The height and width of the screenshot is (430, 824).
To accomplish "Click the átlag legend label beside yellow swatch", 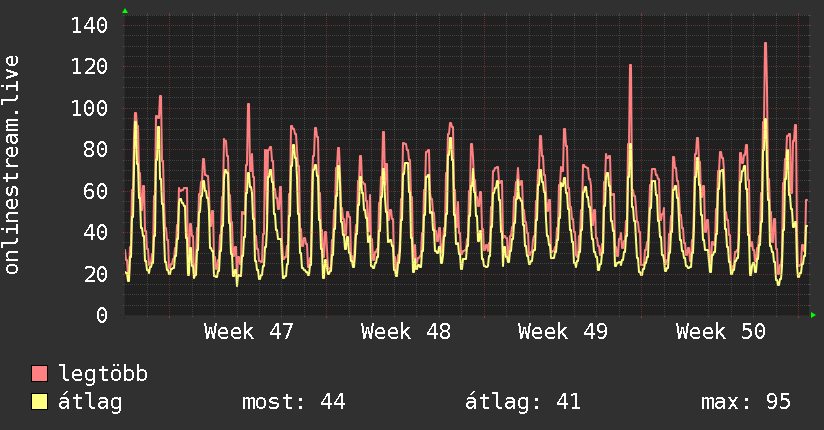I will coord(90,402).
